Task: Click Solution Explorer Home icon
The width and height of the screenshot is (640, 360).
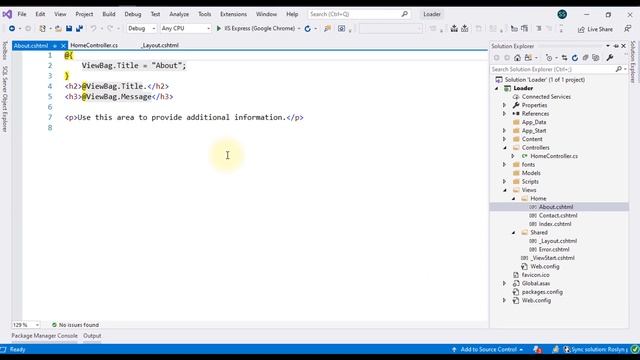Action: pos(517,58)
